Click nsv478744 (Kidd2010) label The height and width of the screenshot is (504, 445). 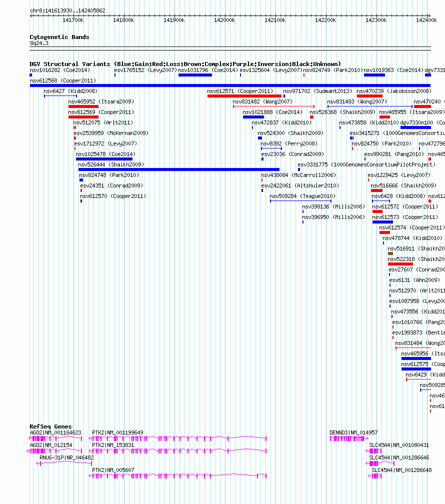(412, 238)
